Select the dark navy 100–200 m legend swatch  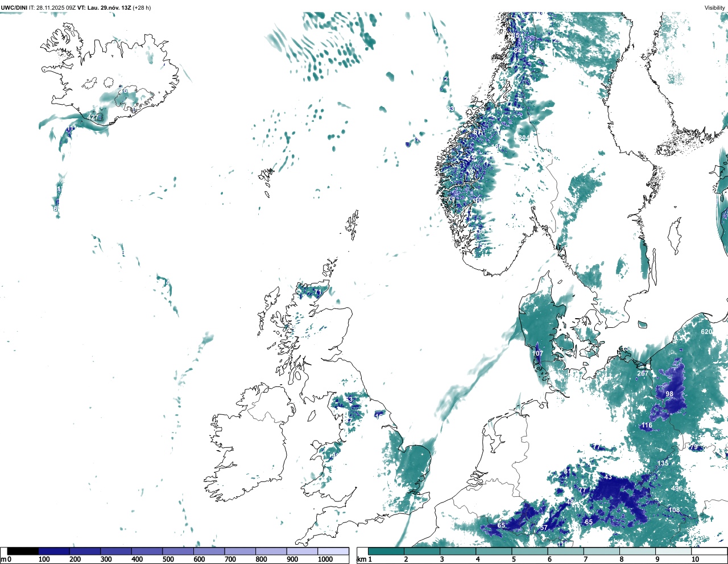[54, 551]
